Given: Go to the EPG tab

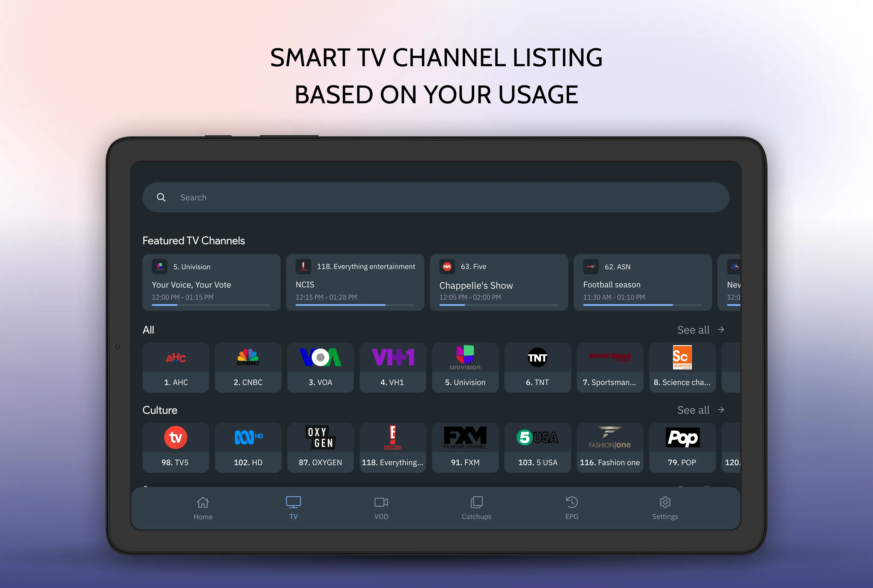Looking at the screenshot, I should tap(572, 508).
